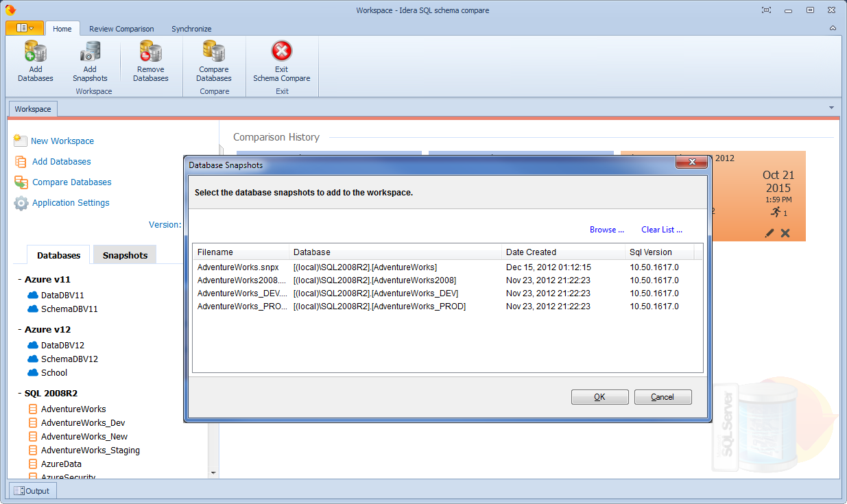This screenshot has height=504, width=847.
Task: Click the AzureData database icon
Action: pos(33,464)
